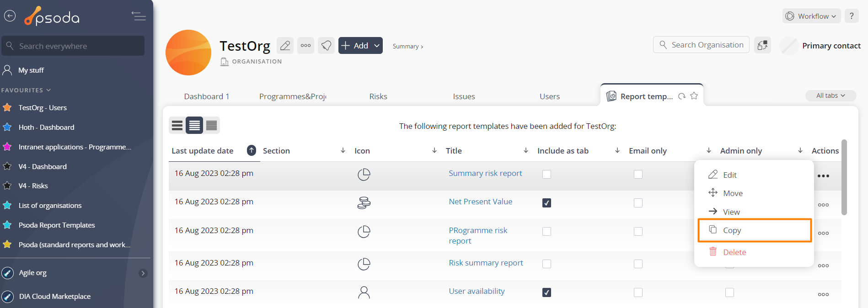Toggle Include as tab for PRogramme risk report

(x=547, y=231)
